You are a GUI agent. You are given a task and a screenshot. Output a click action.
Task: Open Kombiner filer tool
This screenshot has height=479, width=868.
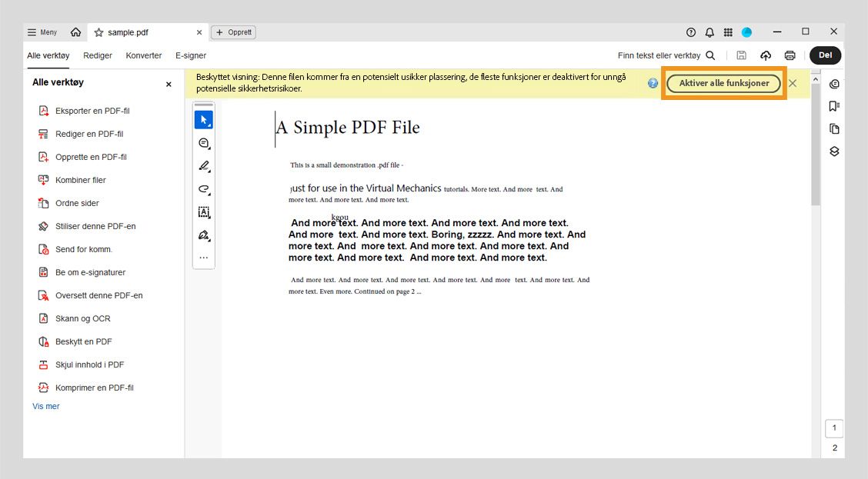click(72, 180)
